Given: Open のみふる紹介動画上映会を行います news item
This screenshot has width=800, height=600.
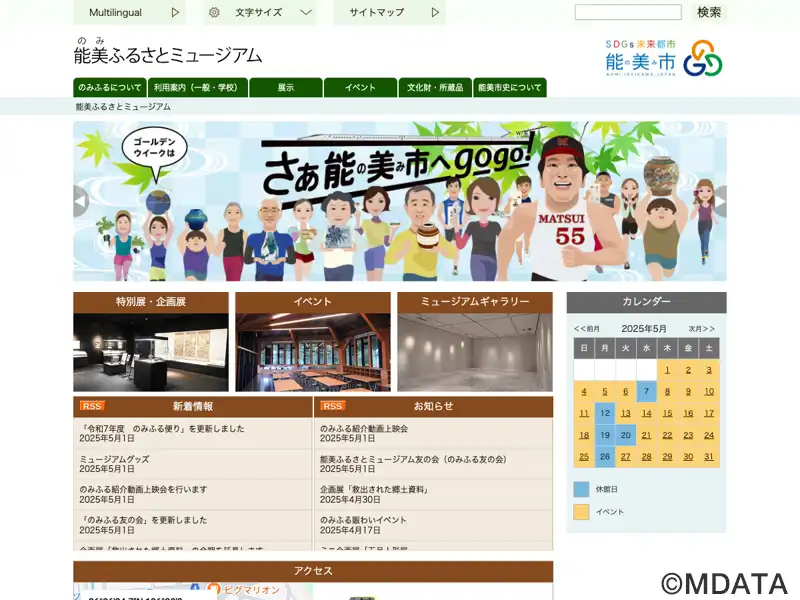Looking at the screenshot, I should (143, 489).
